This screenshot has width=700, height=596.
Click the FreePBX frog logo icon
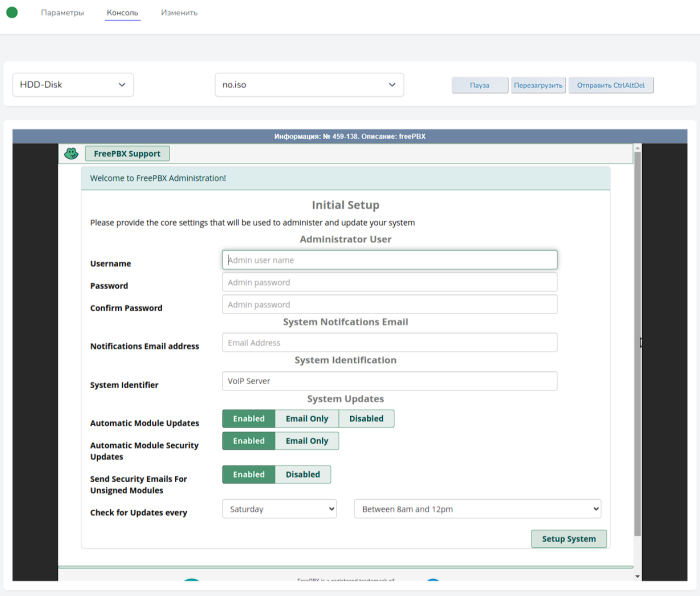tap(71, 153)
